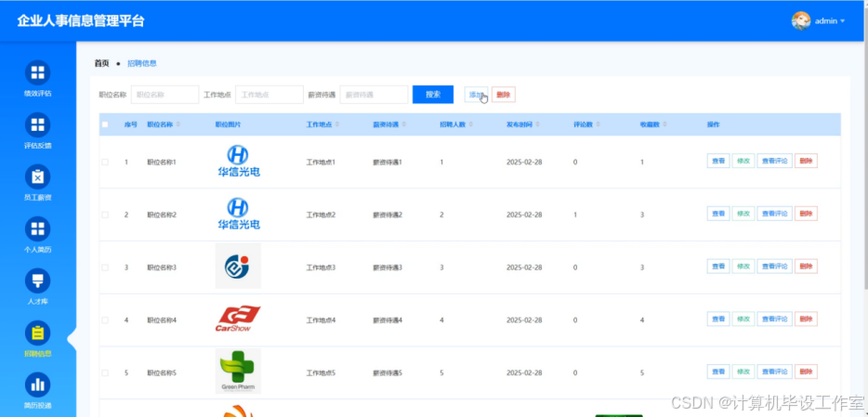This screenshot has width=868, height=417.
Task: Click the 工作地点3 cell
Action: [321, 267]
